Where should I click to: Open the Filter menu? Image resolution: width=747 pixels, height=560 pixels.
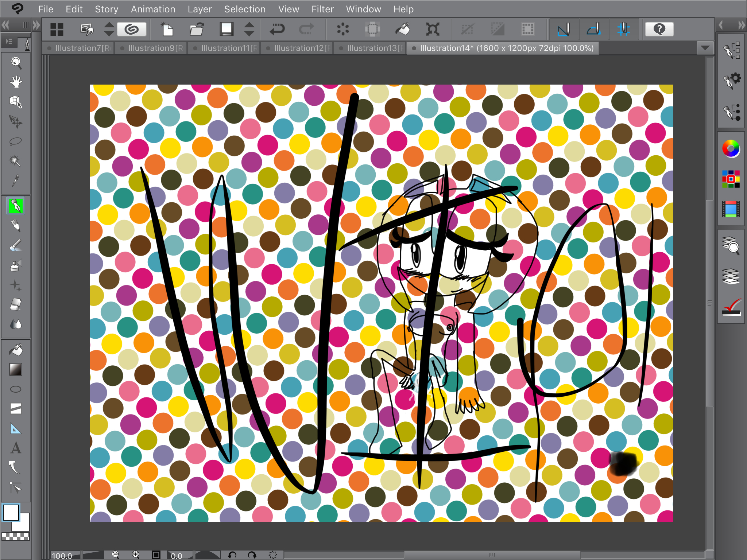(322, 9)
